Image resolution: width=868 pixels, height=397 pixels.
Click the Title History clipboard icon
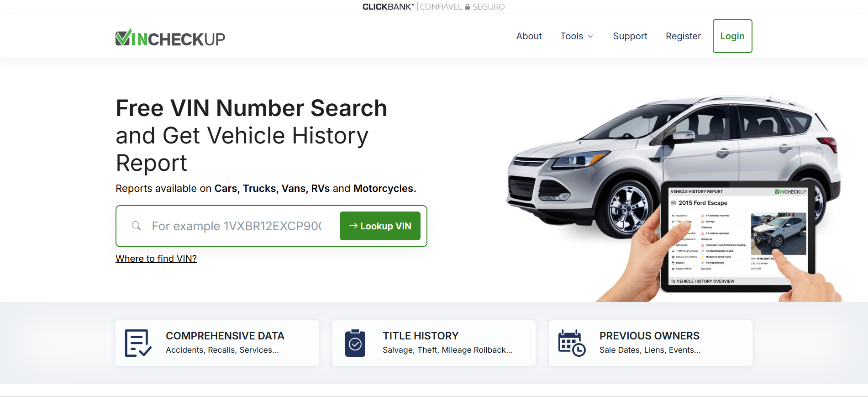355,343
